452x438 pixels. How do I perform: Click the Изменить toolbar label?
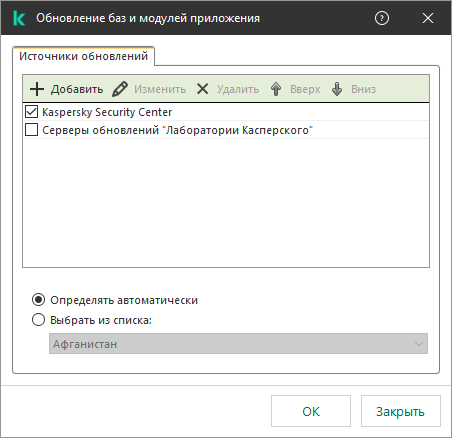click(160, 89)
